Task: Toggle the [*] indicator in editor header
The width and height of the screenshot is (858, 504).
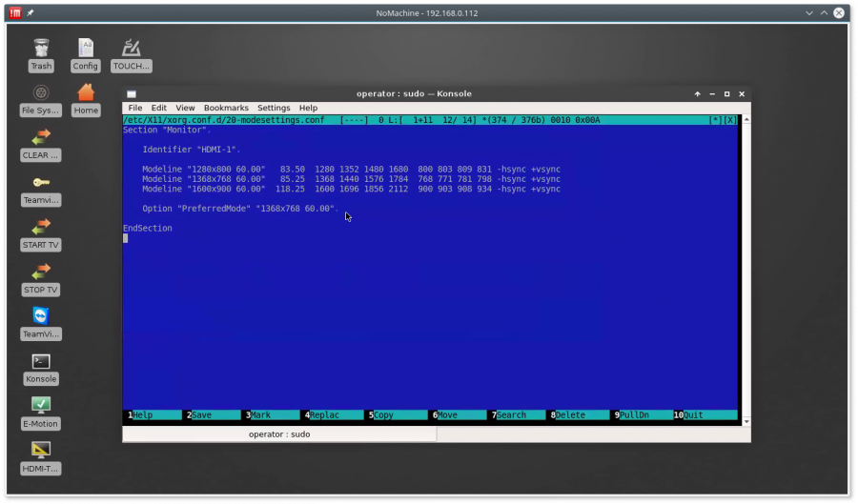Action: click(715, 120)
